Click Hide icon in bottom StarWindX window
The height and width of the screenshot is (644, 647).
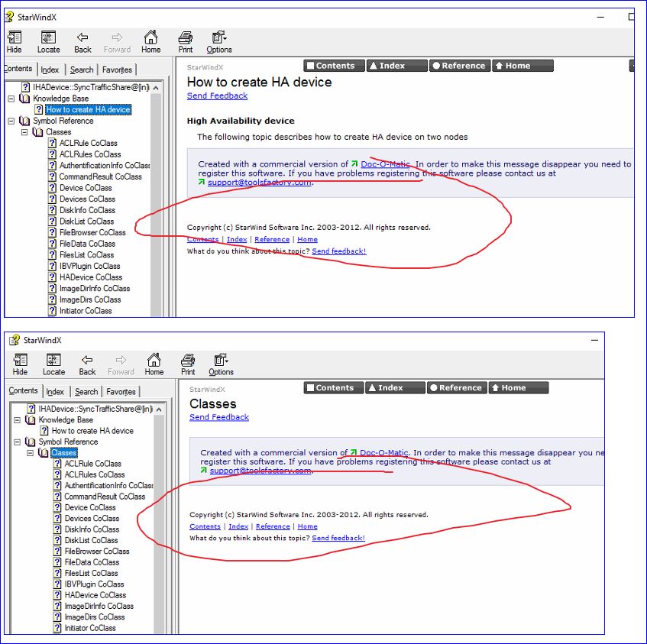pyautogui.click(x=20, y=360)
